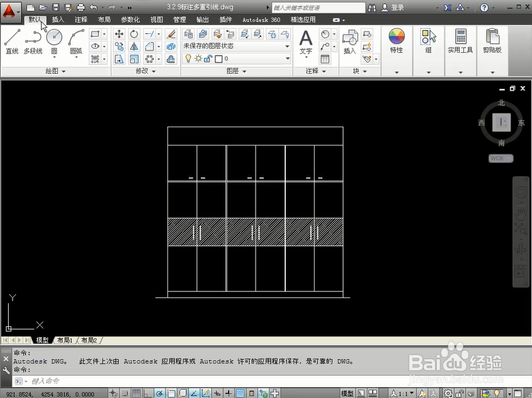Open Layer Properties manager icon
The height and width of the screenshot is (398, 532).
188,34
